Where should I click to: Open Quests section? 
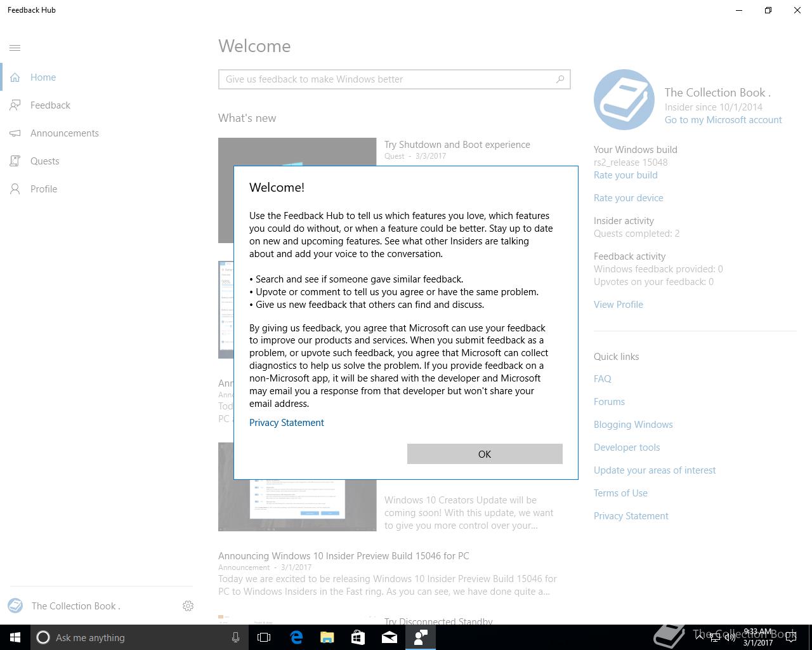(45, 161)
